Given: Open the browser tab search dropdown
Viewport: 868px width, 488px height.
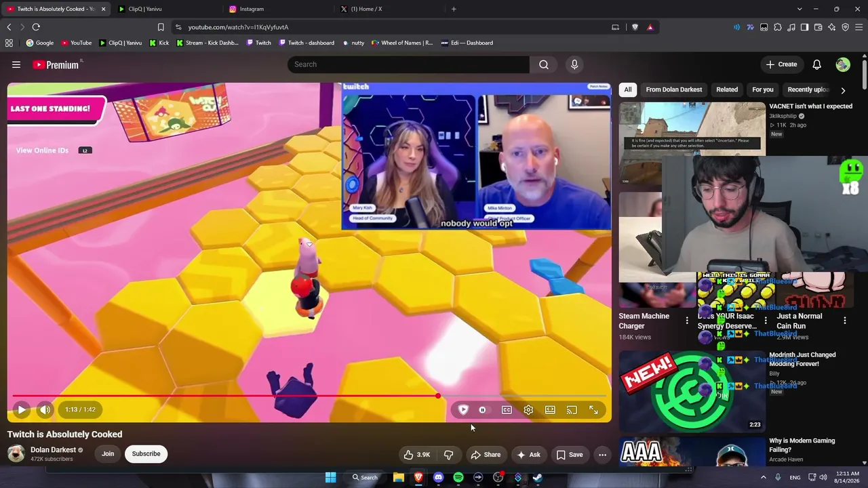Looking at the screenshot, I should pyautogui.click(x=800, y=9).
